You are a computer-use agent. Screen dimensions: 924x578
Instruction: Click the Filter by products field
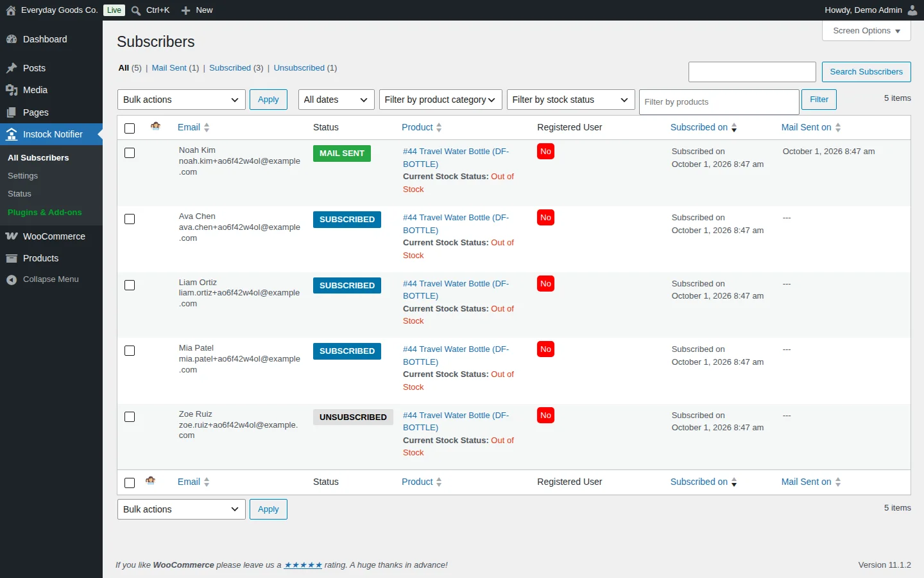pyautogui.click(x=719, y=102)
